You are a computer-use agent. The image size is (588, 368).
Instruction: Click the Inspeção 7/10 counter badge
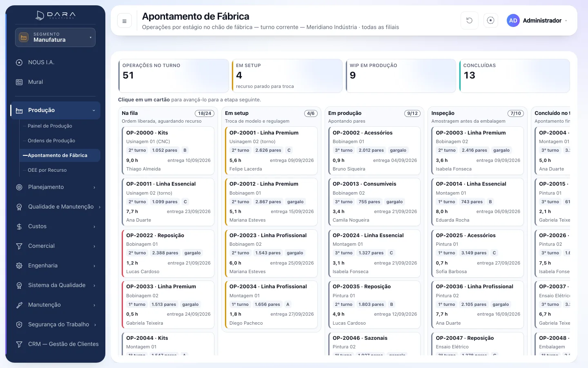click(516, 113)
